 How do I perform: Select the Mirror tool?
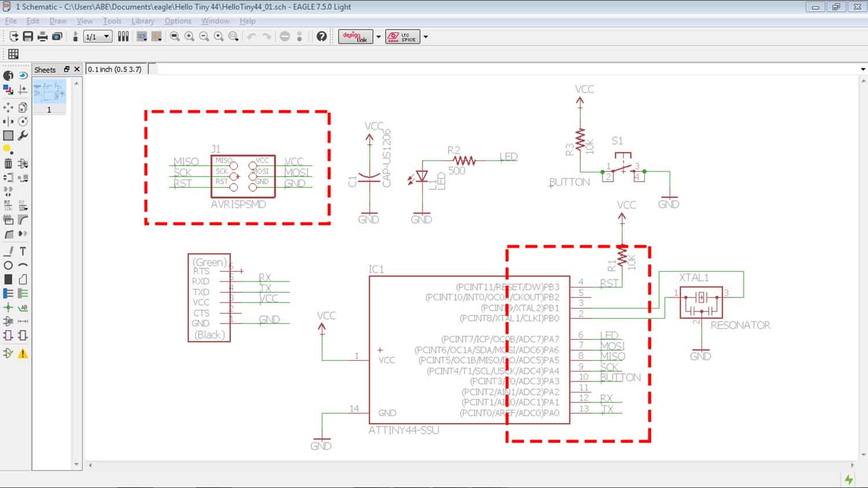click(x=8, y=122)
